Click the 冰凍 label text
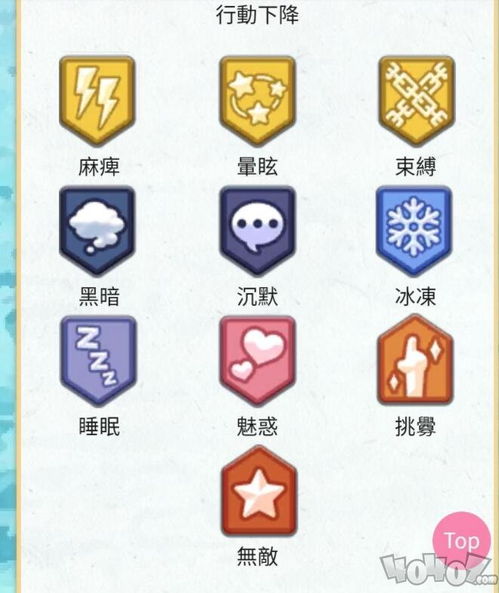This screenshot has height=593, width=499. (415, 296)
